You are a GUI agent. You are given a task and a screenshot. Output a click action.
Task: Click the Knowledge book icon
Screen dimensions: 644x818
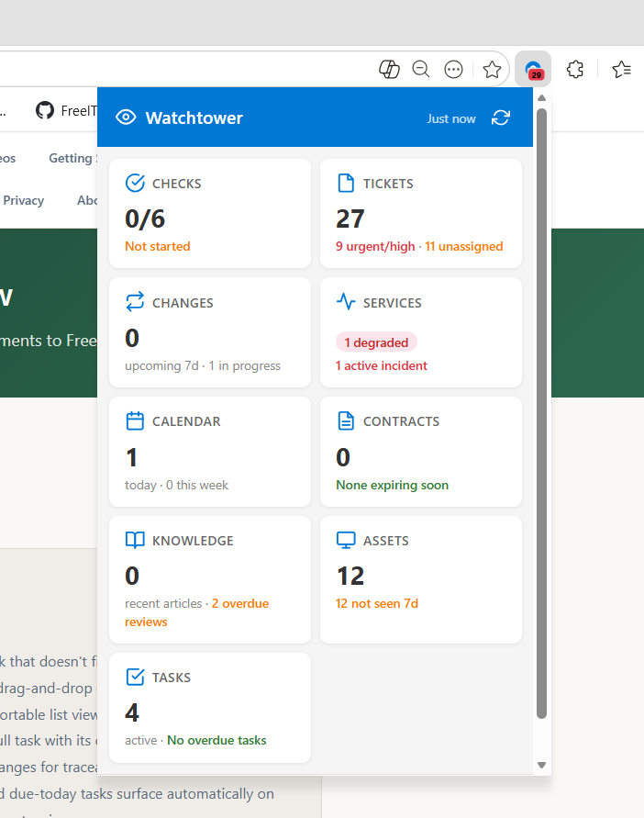click(x=135, y=540)
